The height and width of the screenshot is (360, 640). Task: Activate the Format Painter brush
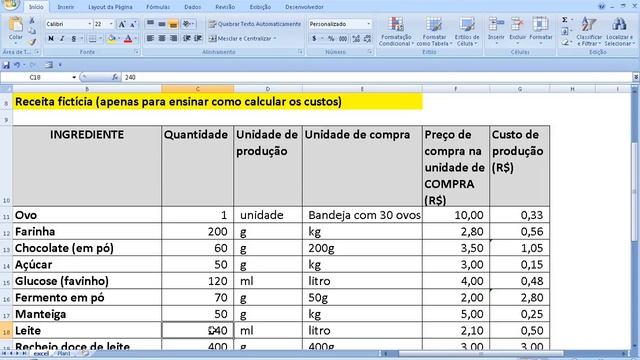point(32,42)
